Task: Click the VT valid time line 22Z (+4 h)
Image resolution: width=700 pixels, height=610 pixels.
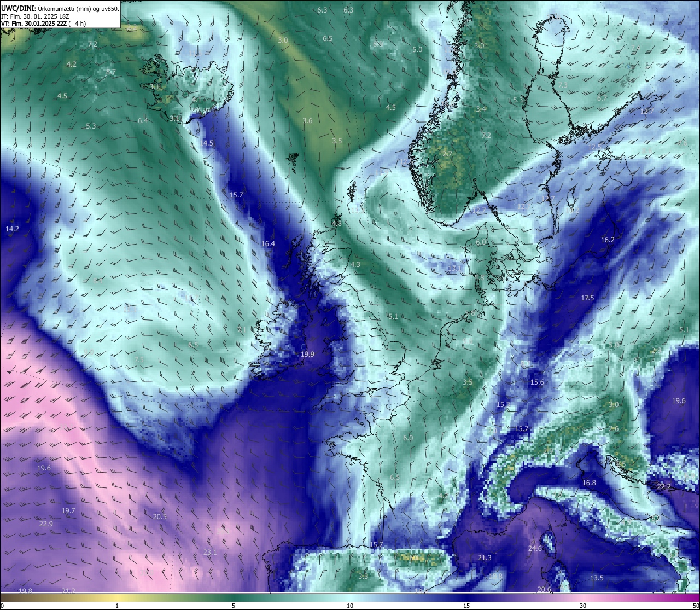Action: [43, 24]
